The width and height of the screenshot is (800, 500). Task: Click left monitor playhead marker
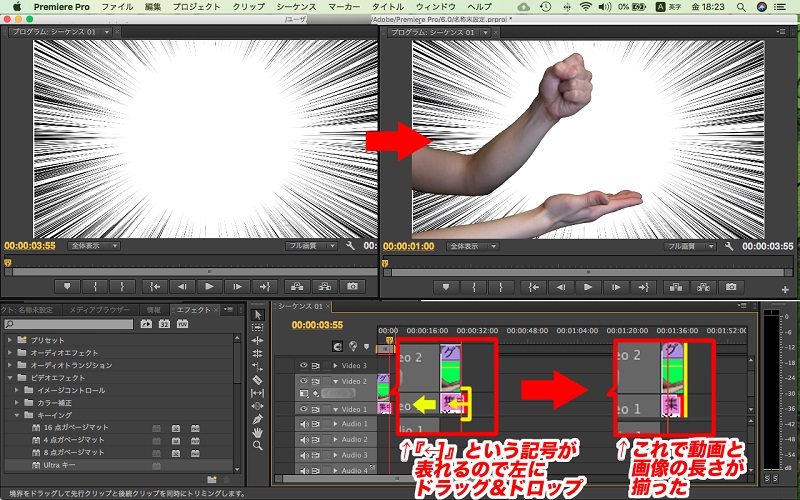pyautogui.click(x=8, y=263)
